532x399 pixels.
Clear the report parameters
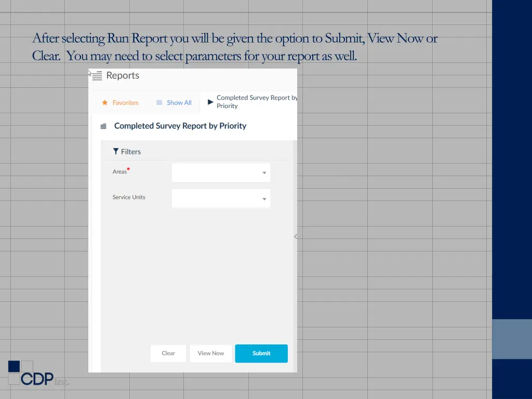click(168, 353)
